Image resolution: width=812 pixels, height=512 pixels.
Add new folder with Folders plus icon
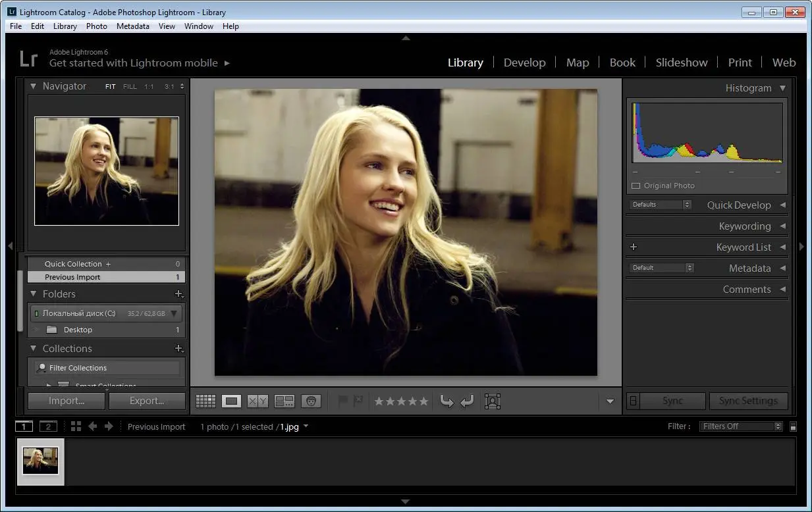tap(178, 294)
